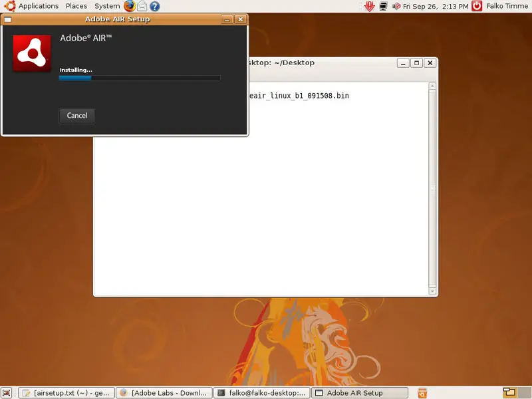Click the air_linux_b1_091508.bin text in terminal
Screen dimensions: 532x399
(299, 96)
